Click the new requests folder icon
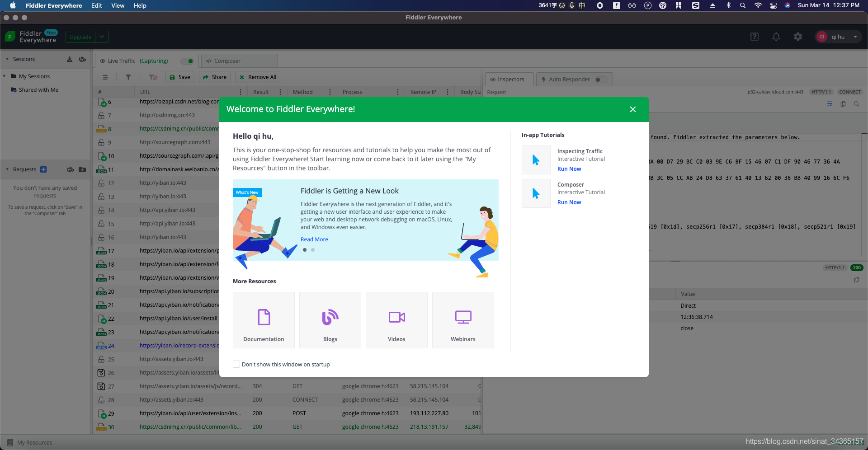The width and height of the screenshot is (868, 450). click(x=82, y=169)
